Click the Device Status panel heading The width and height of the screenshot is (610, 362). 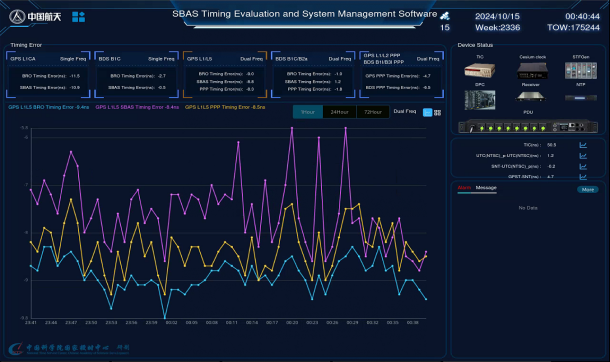pos(475,45)
